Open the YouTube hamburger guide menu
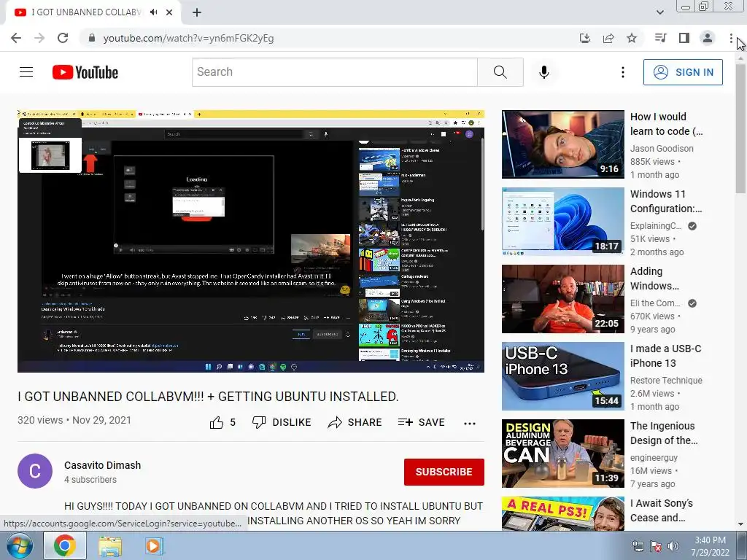747x560 pixels. coord(26,72)
